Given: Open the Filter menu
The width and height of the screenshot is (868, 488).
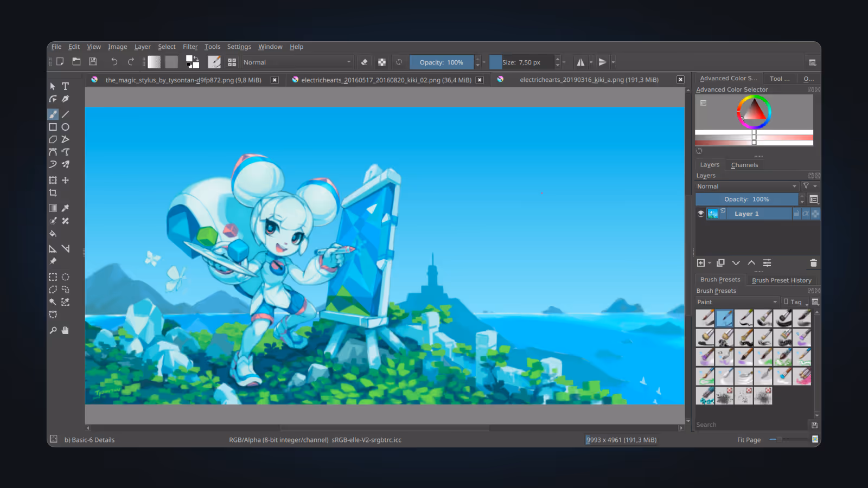Looking at the screenshot, I should tap(190, 47).
